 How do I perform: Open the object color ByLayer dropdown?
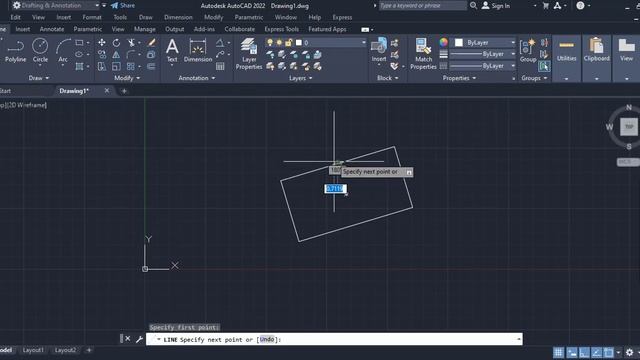click(x=513, y=42)
